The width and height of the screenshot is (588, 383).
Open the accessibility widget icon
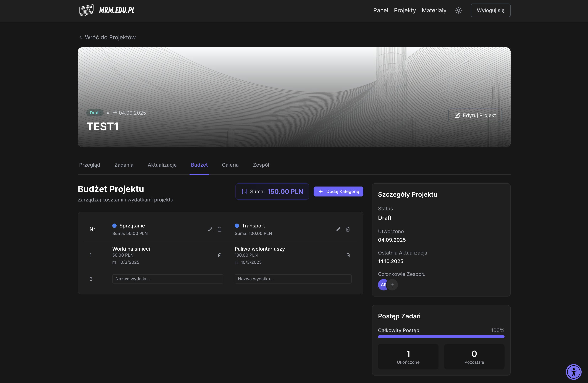[573, 372]
